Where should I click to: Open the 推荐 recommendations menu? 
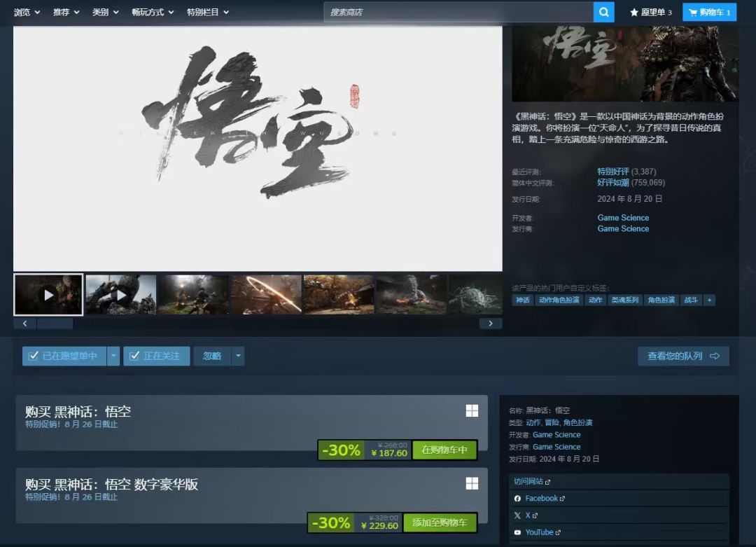(66, 12)
